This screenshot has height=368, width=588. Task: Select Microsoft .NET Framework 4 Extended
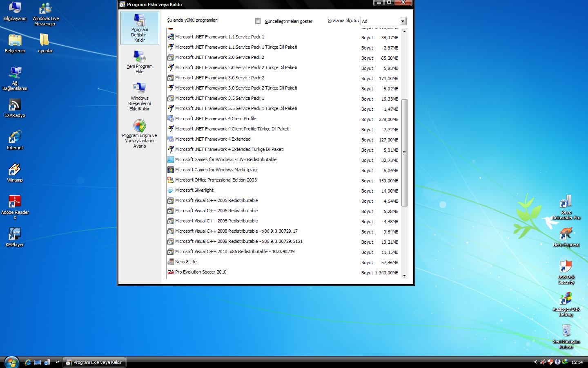coord(283,139)
